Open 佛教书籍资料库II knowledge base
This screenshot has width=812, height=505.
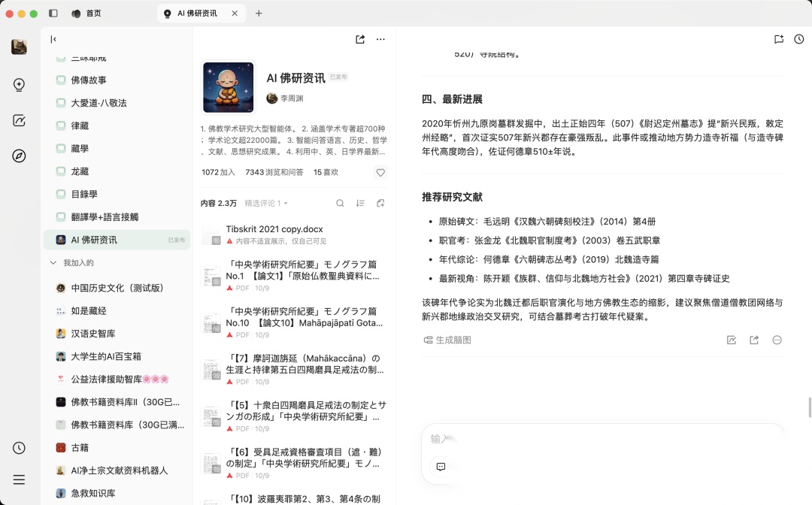[x=117, y=402]
